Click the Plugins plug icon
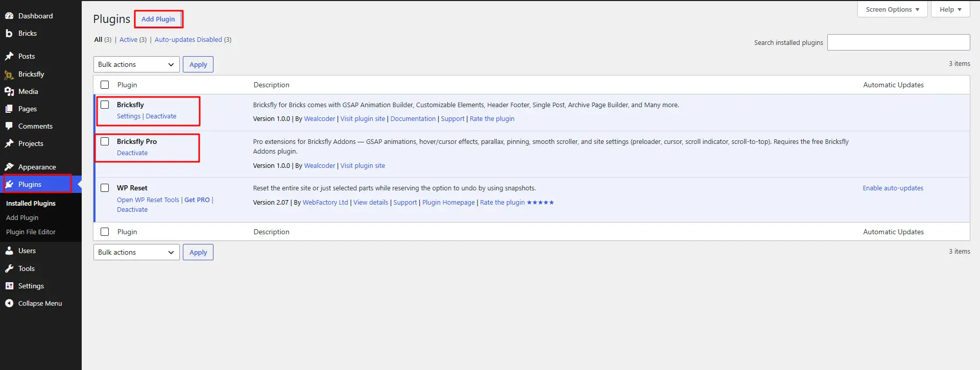 [9, 184]
